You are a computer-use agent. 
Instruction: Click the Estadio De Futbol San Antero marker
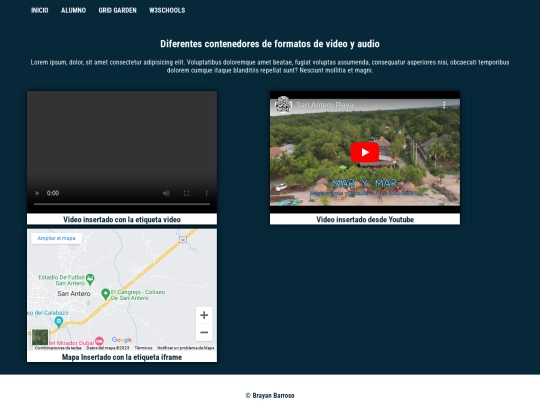(x=90, y=279)
